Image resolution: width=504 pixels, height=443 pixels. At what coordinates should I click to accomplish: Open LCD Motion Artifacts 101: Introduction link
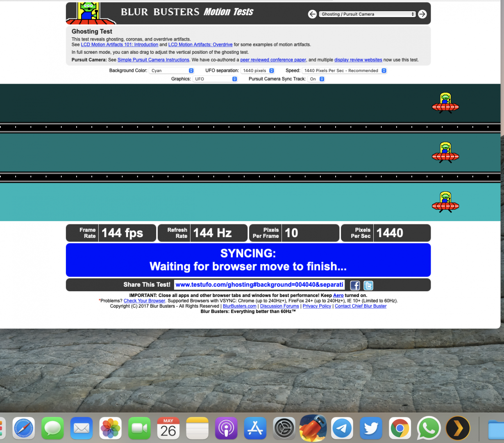[x=119, y=45]
